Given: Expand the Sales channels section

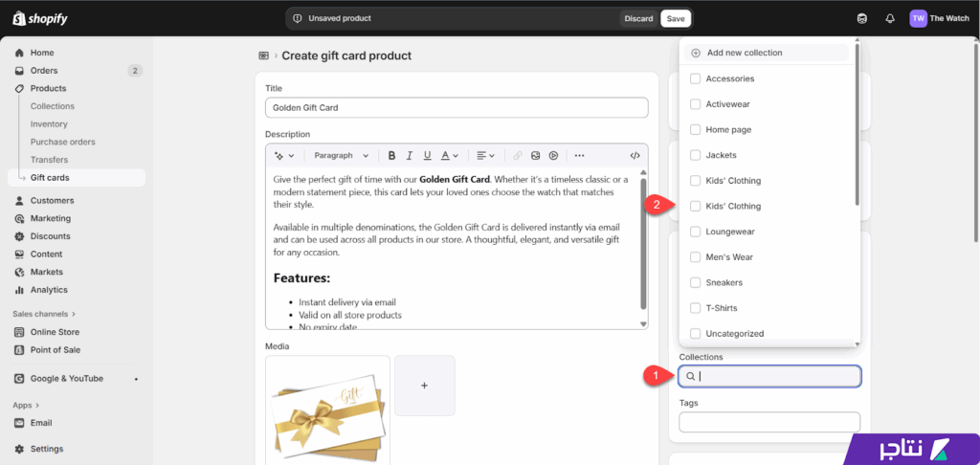Looking at the screenshot, I should (44, 314).
